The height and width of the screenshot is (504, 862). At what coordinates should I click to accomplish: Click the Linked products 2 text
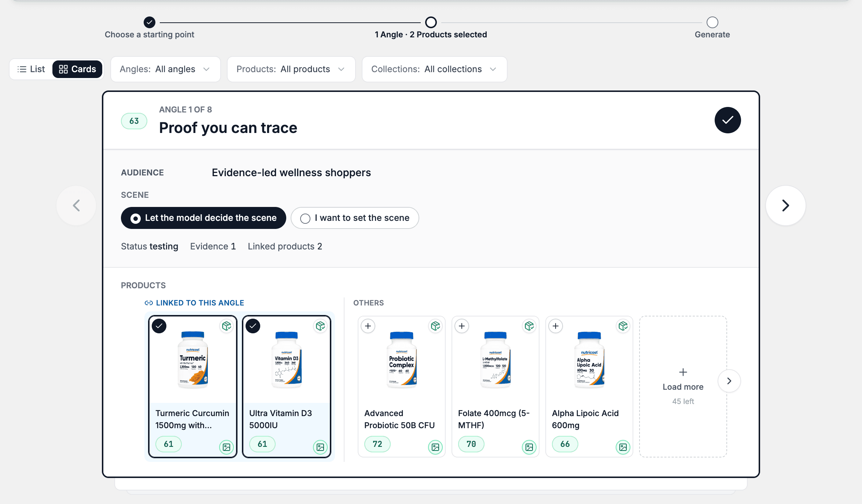point(285,247)
